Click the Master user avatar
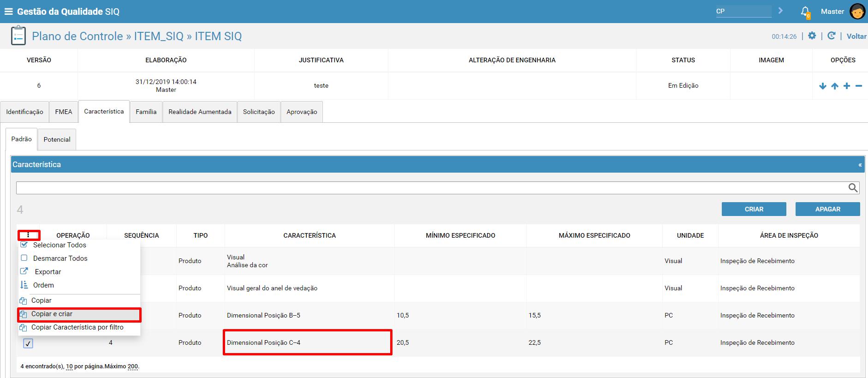Screen dimensions: 868x378 pyautogui.click(x=857, y=12)
